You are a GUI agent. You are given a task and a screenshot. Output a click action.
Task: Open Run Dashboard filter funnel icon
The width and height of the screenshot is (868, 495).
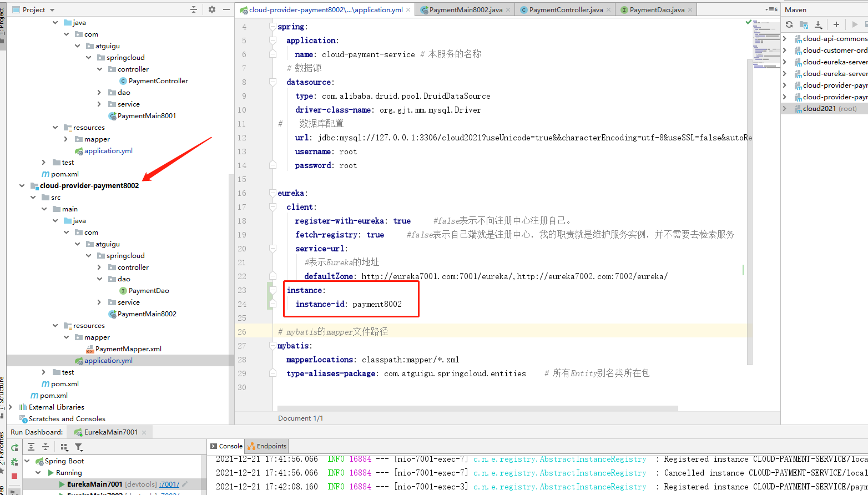(x=79, y=447)
